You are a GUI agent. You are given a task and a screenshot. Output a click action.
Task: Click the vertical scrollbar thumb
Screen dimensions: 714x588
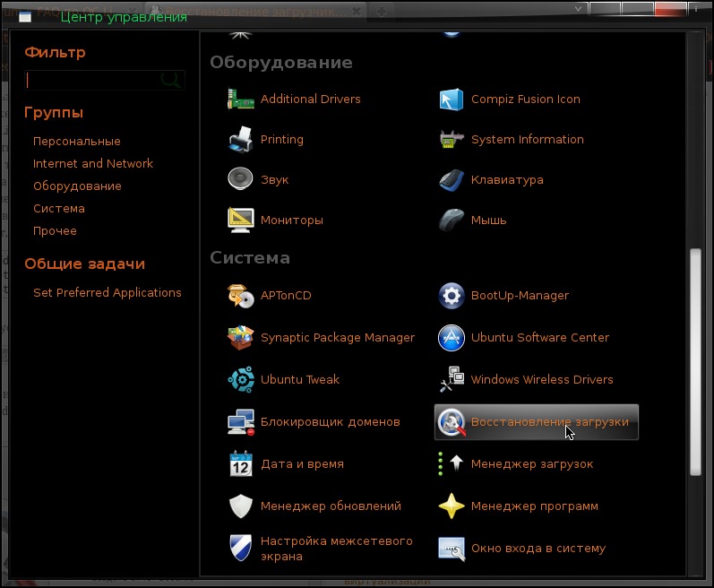(x=695, y=362)
